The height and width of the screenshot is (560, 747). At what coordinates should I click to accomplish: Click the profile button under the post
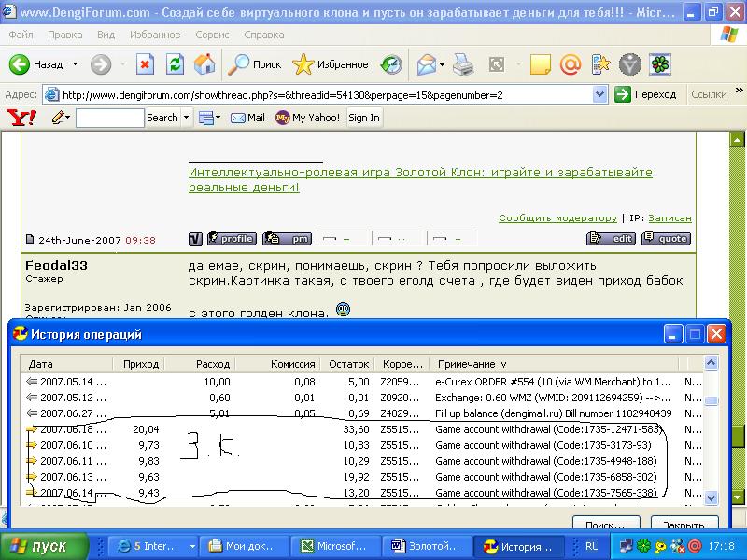point(231,239)
